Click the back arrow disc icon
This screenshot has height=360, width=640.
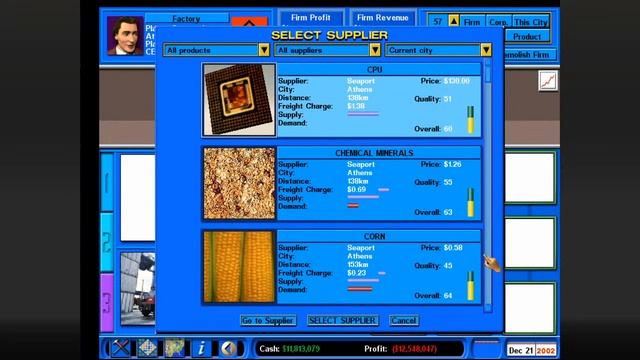click(x=228, y=348)
